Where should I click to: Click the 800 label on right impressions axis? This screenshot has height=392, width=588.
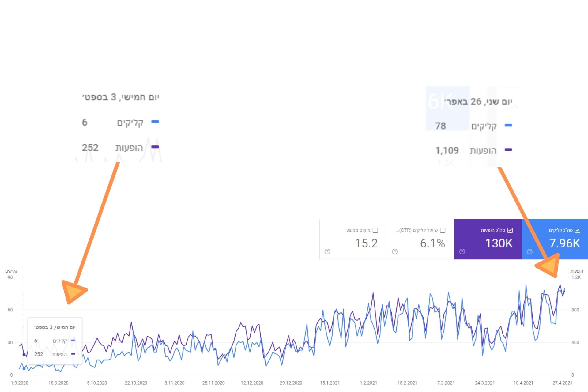(575, 310)
